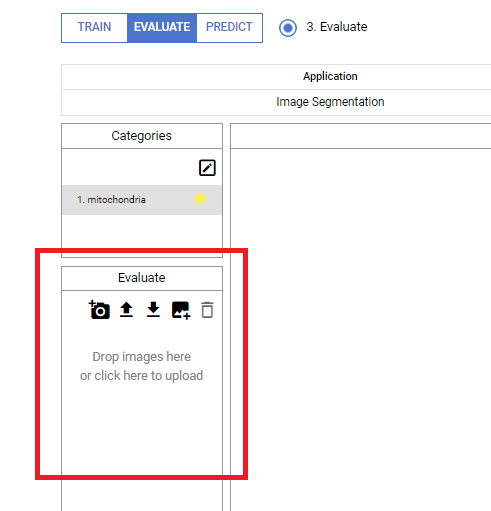Click the empty image viewer area at right
The width and height of the screenshot is (491, 511).
[361, 329]
